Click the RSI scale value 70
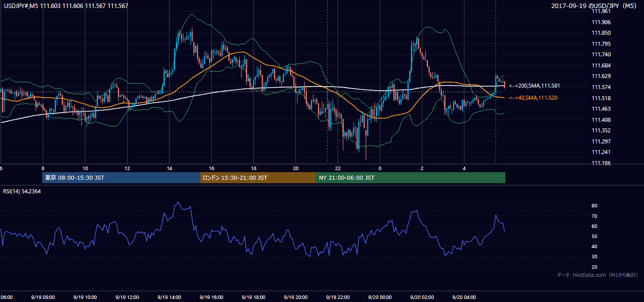The height and width of the screenshot is (302, 644). coord(595,216)
